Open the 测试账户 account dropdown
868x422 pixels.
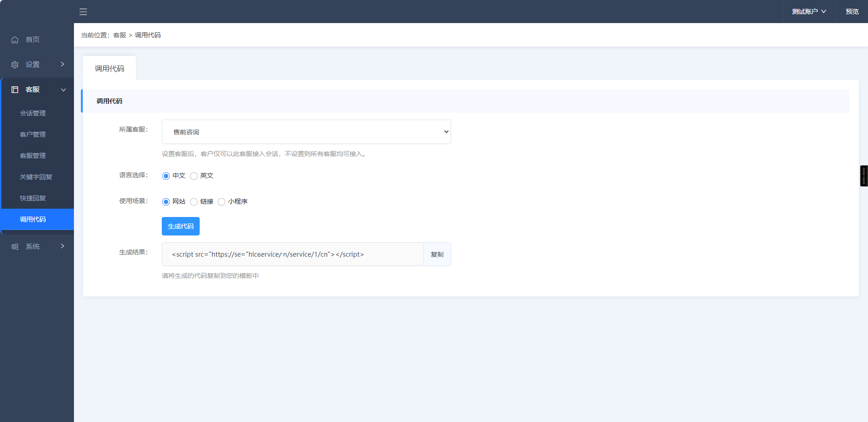point(807,11)
